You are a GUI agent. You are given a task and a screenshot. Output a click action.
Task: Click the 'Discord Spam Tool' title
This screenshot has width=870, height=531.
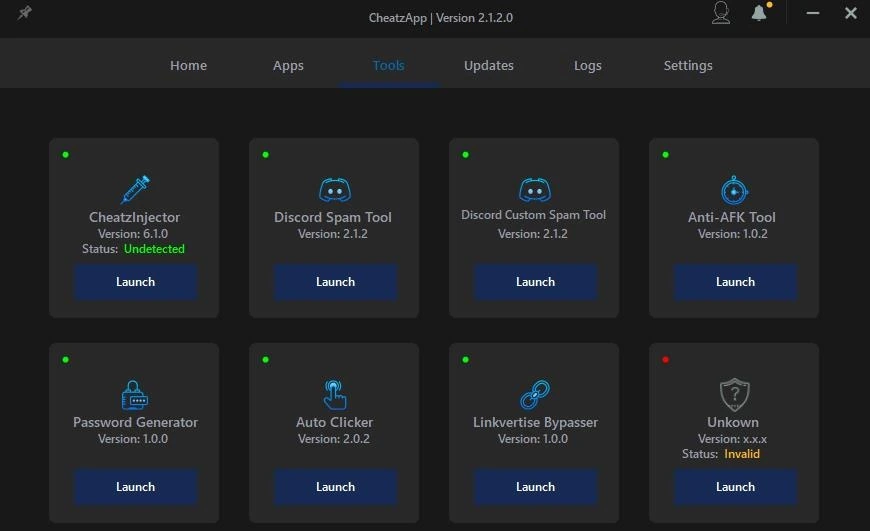tap(332, 217)
